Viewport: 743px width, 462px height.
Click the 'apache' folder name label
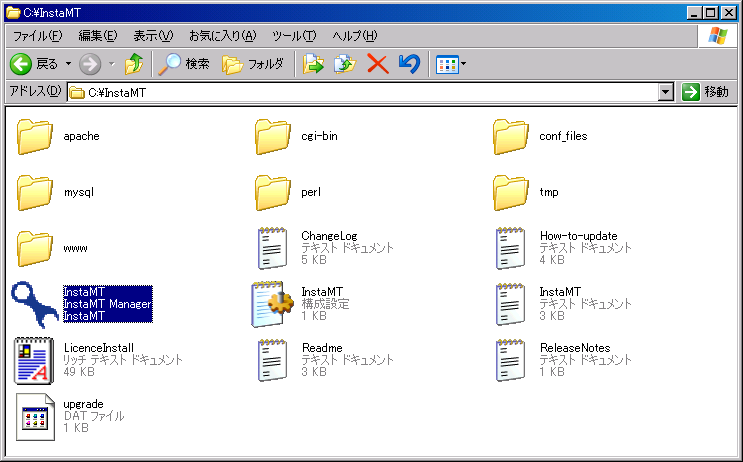(x=82, y=136)
